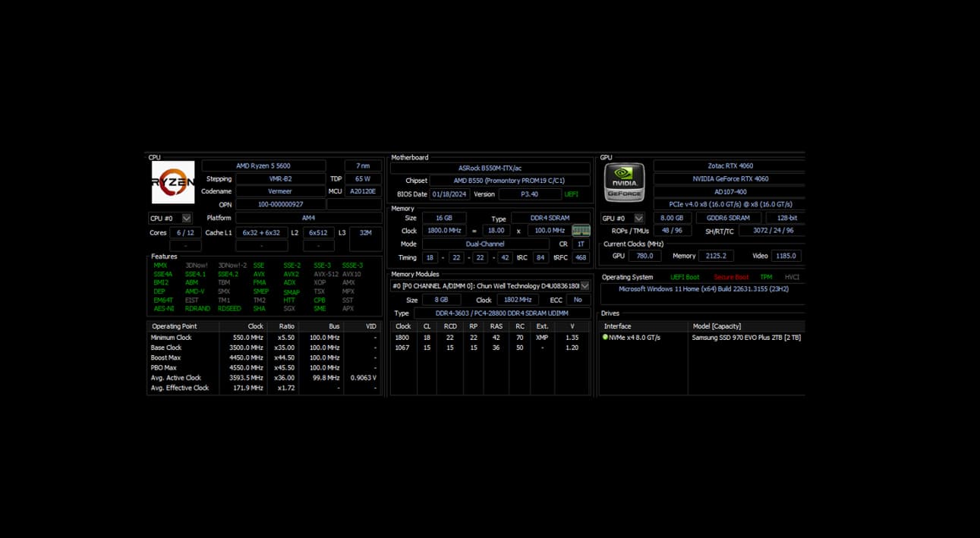This screenshot has width=980, height=538.
Task: Click the TPM status label
Action: click(766, 278)
